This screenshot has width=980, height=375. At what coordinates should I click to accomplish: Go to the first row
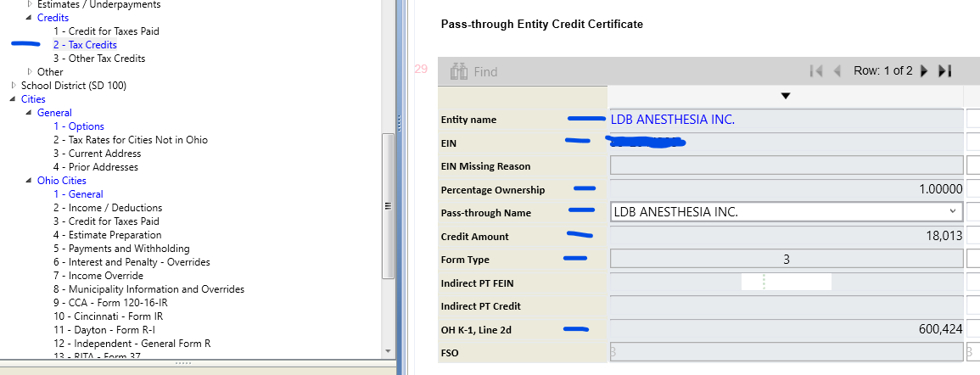816,71
